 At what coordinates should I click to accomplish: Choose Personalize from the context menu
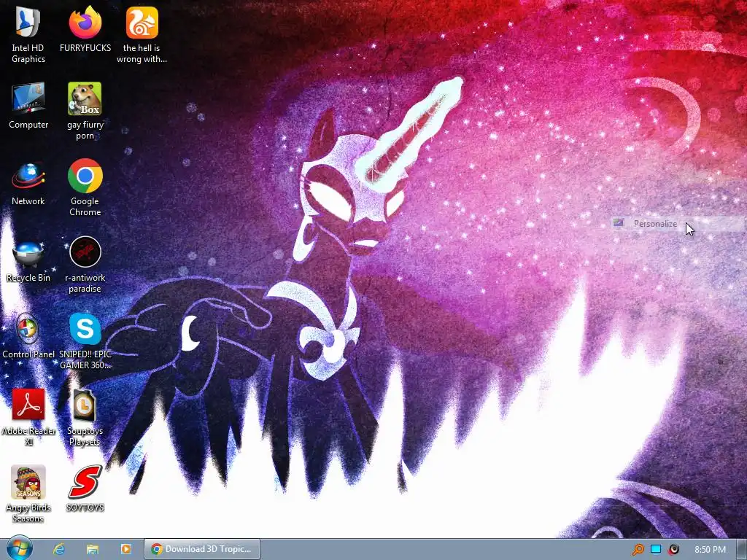coord(679,224)
